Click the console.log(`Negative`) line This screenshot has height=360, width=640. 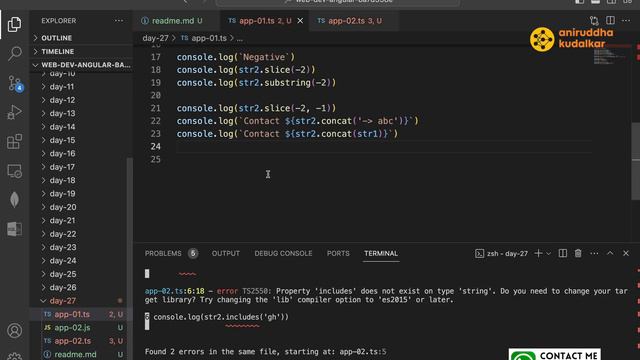tap(236, 57)
